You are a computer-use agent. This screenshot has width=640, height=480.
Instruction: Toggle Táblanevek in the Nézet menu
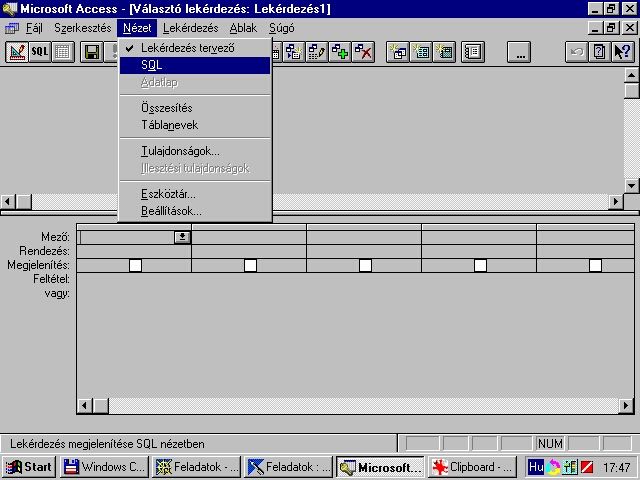195,125
